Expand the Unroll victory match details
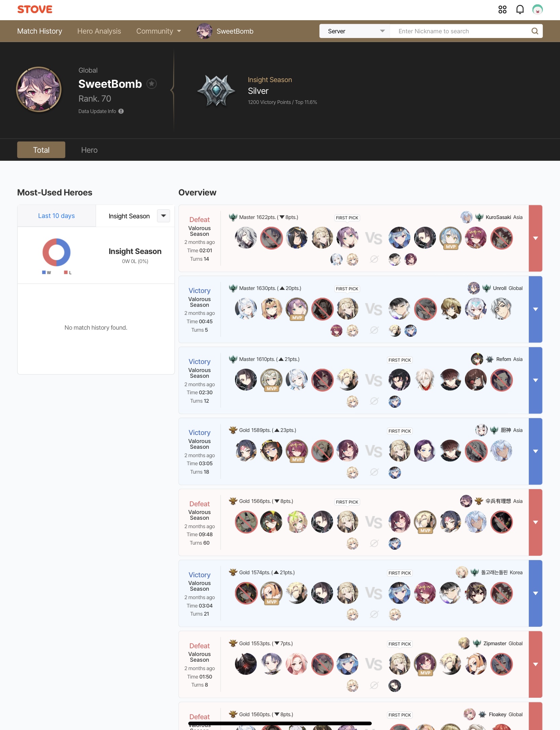Viewport: 560px width, 730px height. click(535, 309)
